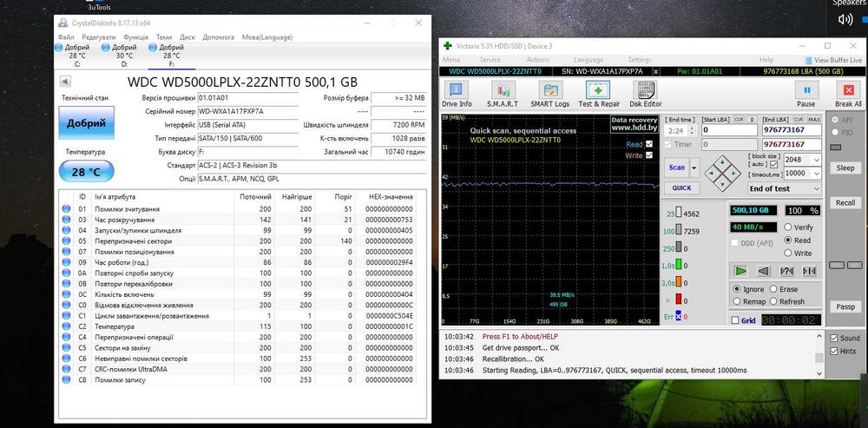Image resolution: width=868 pixels, height=428 pixels.
Task: Click the Добрий health status button
Action: point(86,123)
